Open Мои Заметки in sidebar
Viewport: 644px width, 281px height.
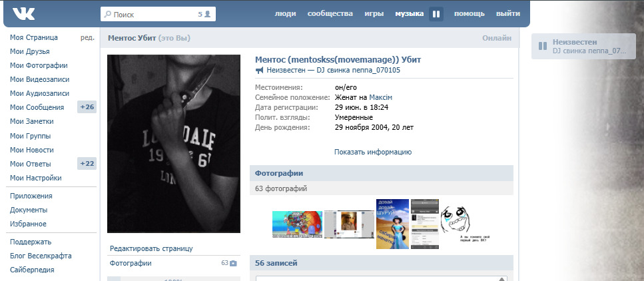pyautogui.click(x=31, y=121)
